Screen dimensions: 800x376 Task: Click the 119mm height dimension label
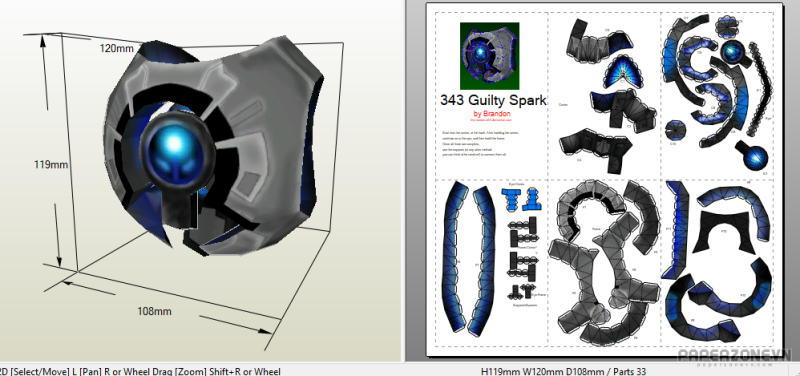click(51, 165)
